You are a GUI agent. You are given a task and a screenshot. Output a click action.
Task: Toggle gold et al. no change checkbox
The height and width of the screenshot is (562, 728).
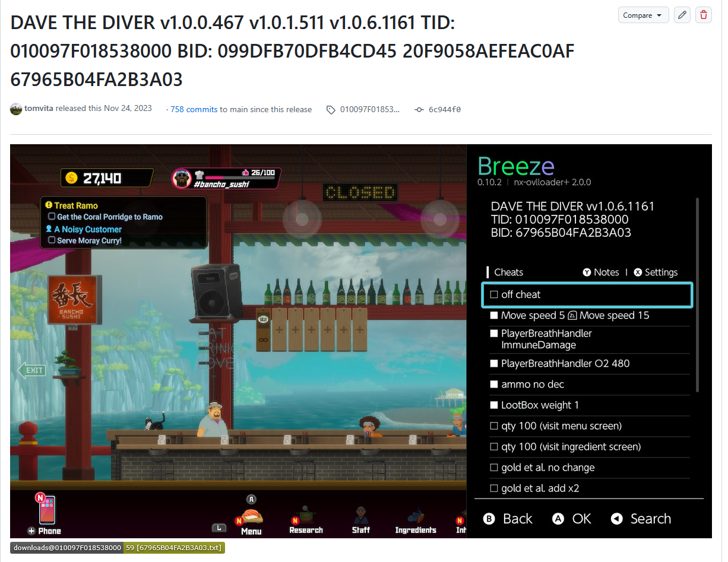(493, 467)
